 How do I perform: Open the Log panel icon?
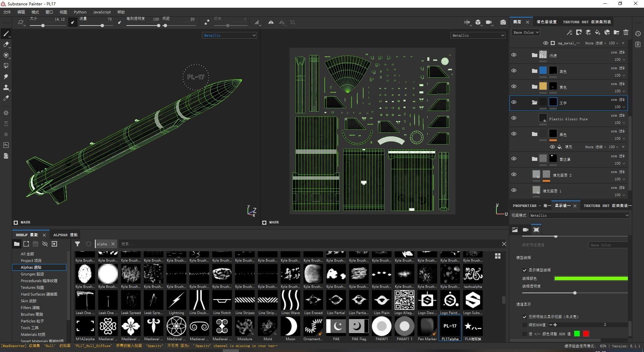pos(638,44)
